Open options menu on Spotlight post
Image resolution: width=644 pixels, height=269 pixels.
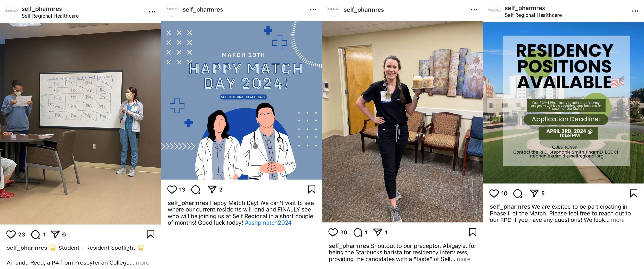(x=152, y=12)
